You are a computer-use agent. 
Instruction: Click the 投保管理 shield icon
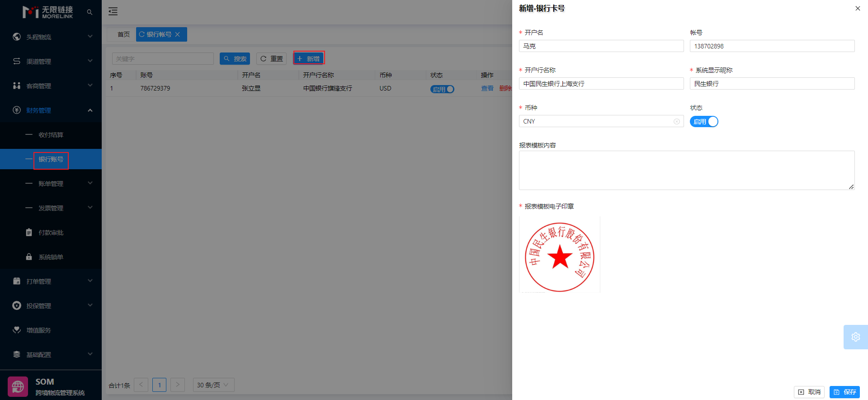[x=17, y=305]
